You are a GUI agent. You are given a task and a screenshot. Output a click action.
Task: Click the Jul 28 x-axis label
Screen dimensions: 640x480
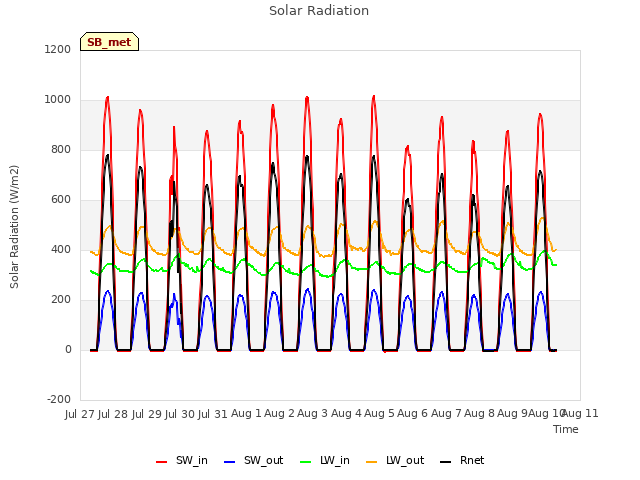113,414
